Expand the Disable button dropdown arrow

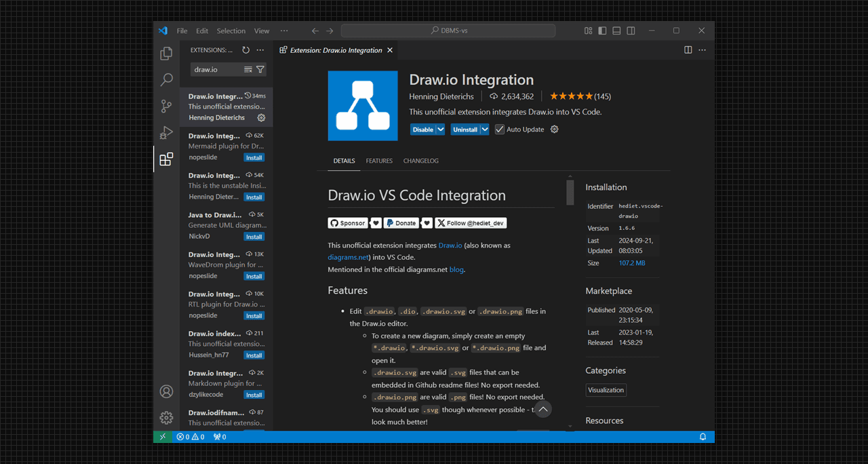[x=441, y=130]
